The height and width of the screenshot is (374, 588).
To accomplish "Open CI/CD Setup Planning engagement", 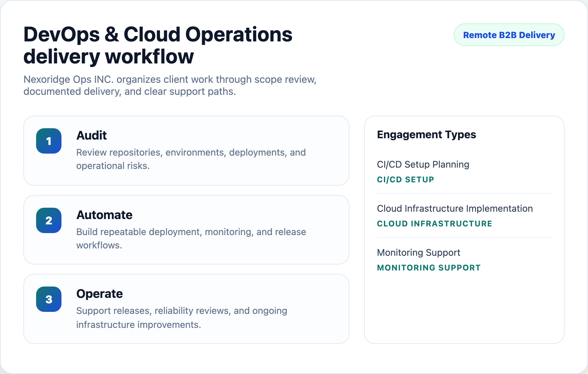I will 423,164.
